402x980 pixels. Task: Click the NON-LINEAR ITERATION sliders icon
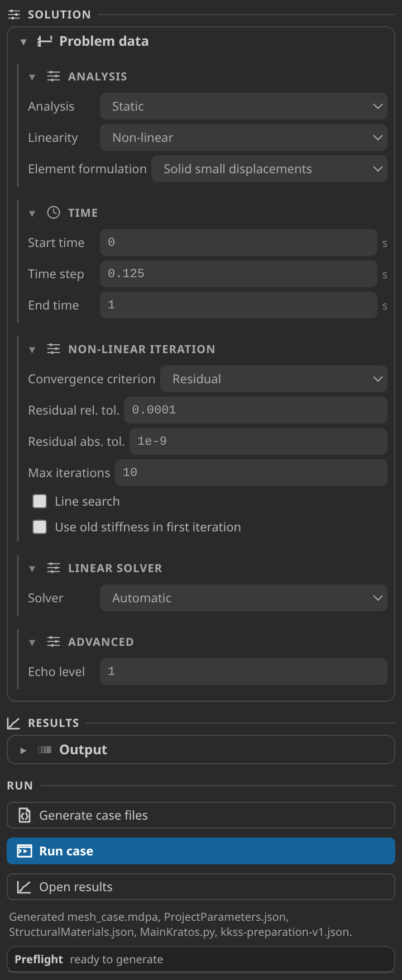[x=54, y=349]
